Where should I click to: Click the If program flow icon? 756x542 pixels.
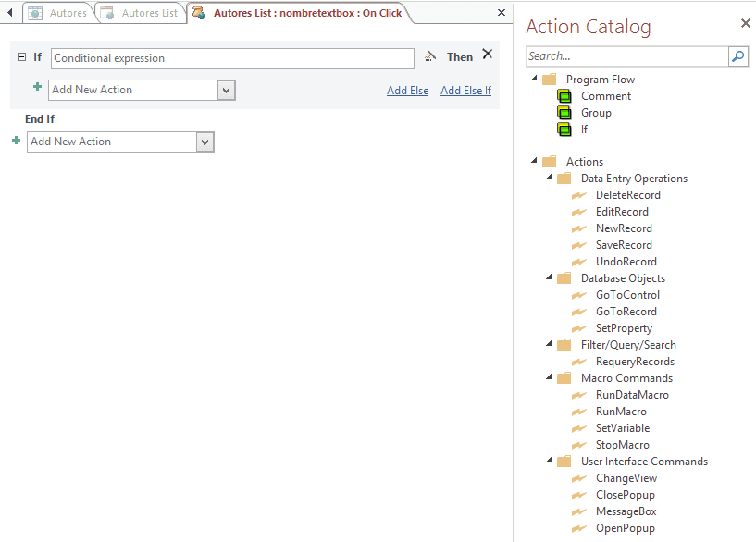coord(564,129)
